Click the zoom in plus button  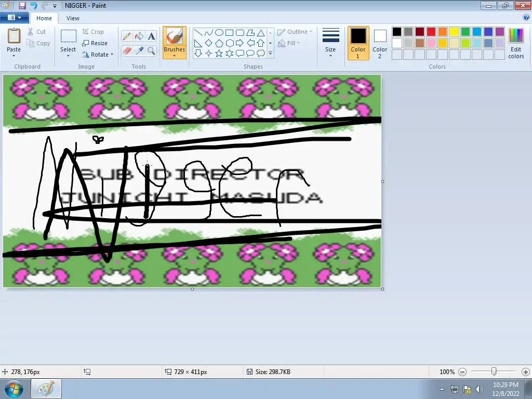click(526, 372)
